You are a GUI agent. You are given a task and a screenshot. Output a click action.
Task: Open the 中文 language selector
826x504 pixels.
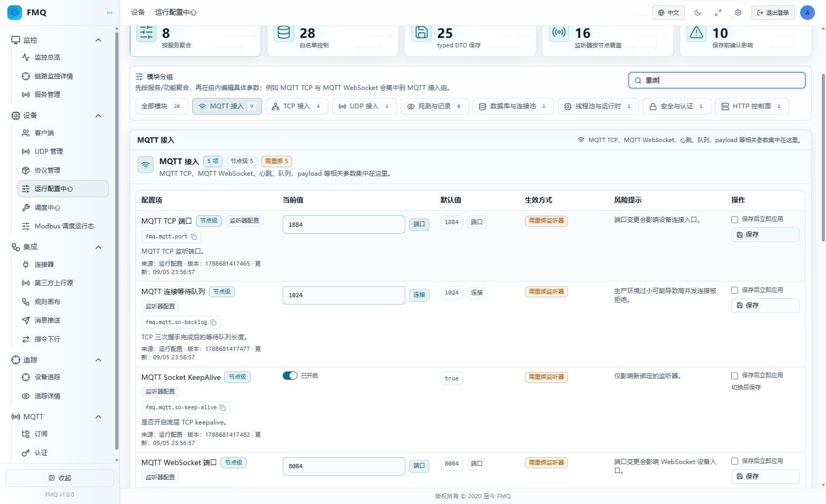click(669, 13)
